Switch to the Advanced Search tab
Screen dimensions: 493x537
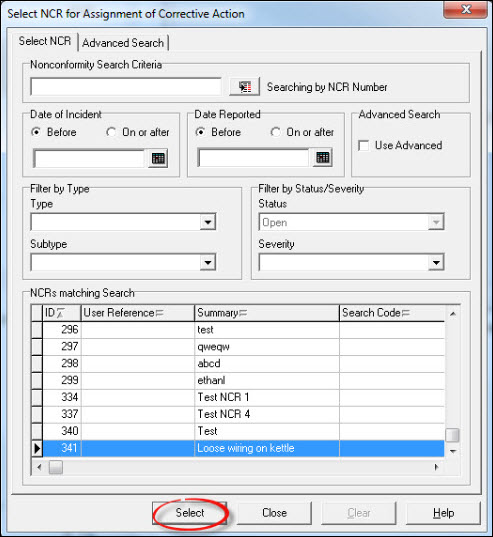coord(123,43)
